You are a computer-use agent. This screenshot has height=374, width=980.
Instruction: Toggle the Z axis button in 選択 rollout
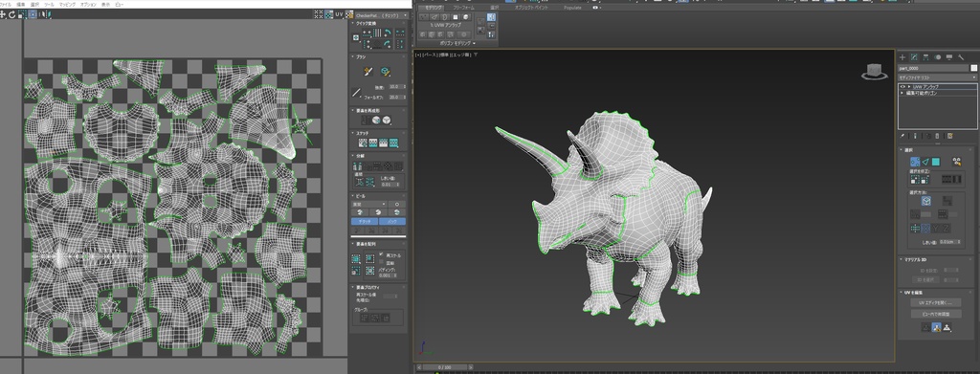click(x=946, y=228)
